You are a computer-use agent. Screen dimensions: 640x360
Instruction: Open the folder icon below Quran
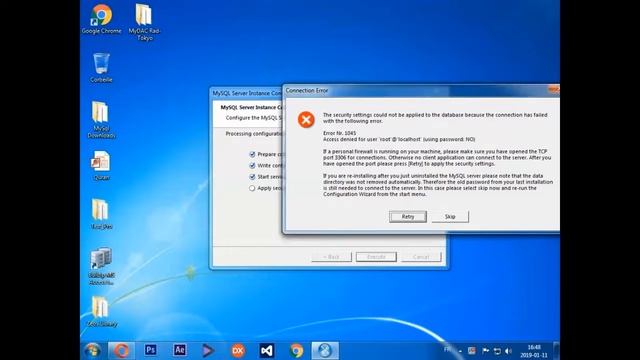pos(101,214)
